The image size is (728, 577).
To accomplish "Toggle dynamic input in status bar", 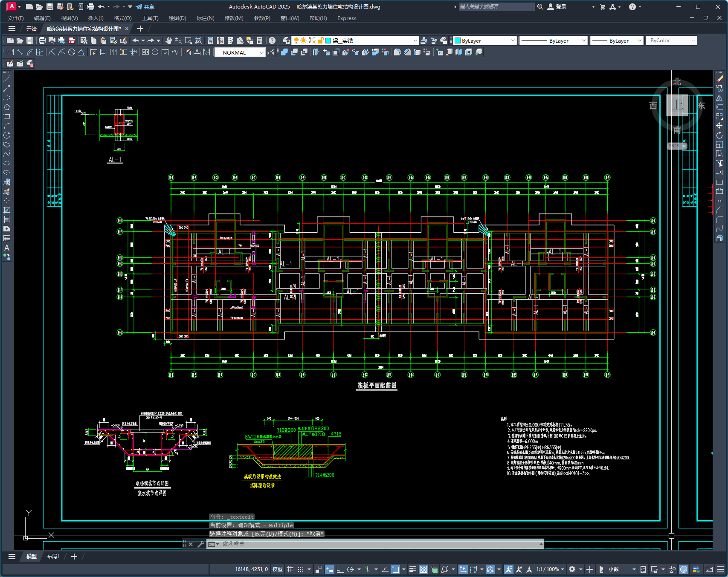I will pyautogui.click(x=330, y=569).
